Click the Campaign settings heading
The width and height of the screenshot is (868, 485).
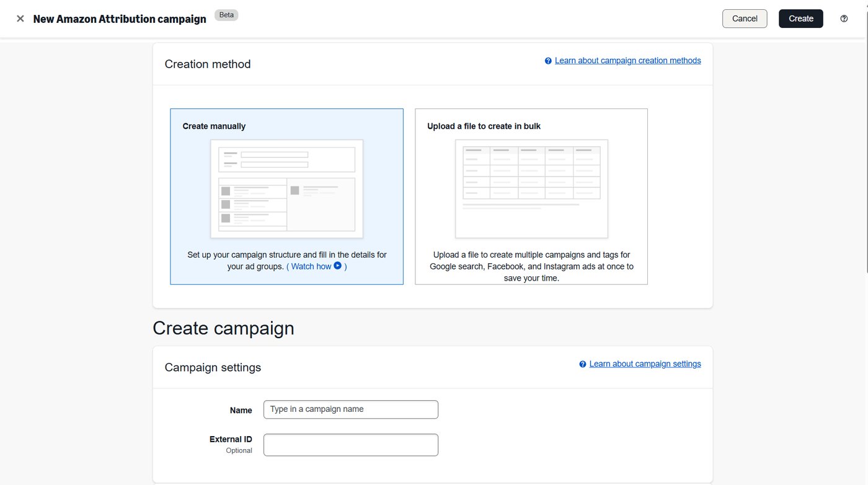click(x=213, y=367)
